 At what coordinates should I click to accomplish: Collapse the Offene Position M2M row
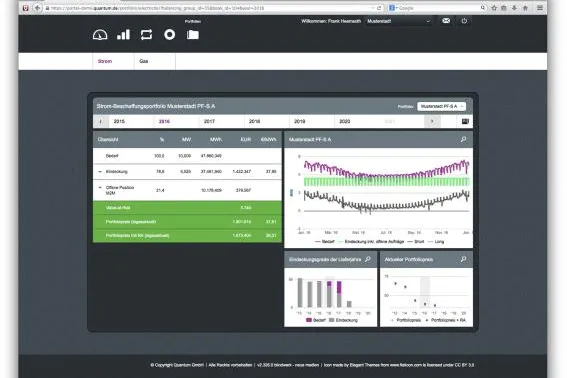(x=100, y=187)
